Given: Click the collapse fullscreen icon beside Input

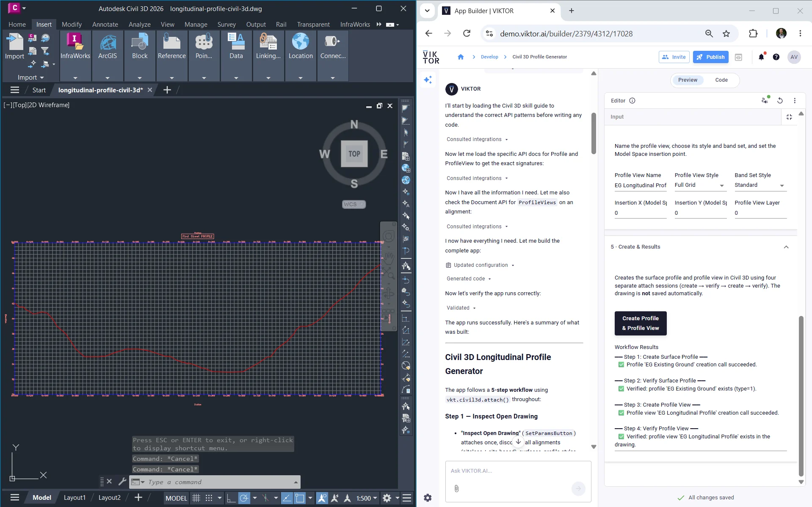Looking at the screenshot, I should coord(789,117).
